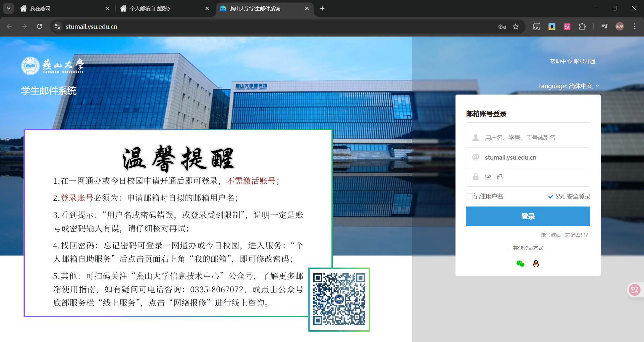Image resolution: width=644 pixels, height=342 pixels.
Task: Click the blue download extension icon
Action: [x=552, y=26]
